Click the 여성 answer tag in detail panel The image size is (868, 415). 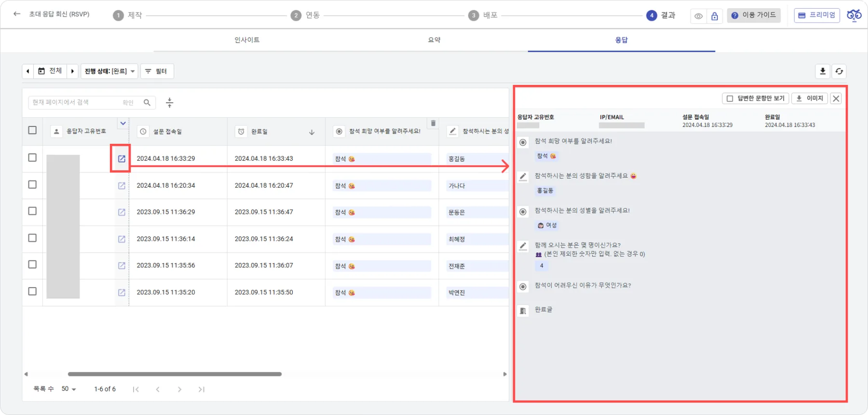pyautogui.click(x=547, y=225)
